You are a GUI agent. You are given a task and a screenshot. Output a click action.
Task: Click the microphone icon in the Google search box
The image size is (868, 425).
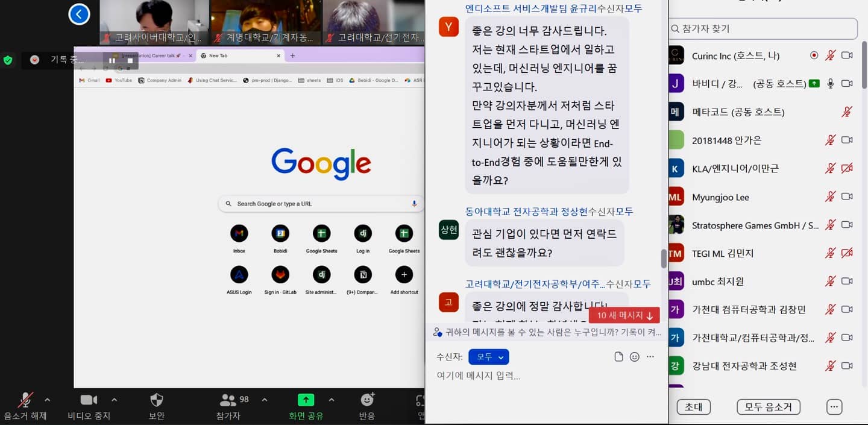(414, 204)
